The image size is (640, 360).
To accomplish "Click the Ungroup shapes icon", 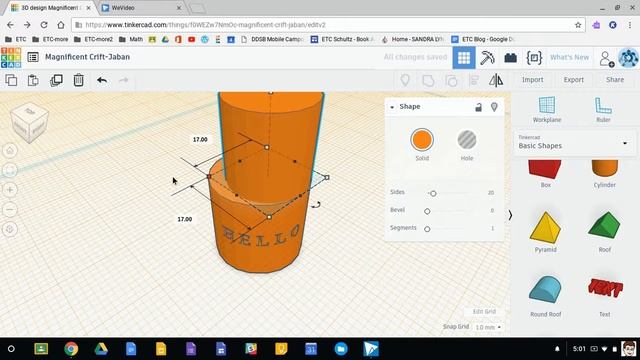I will (x=451, y=80).
